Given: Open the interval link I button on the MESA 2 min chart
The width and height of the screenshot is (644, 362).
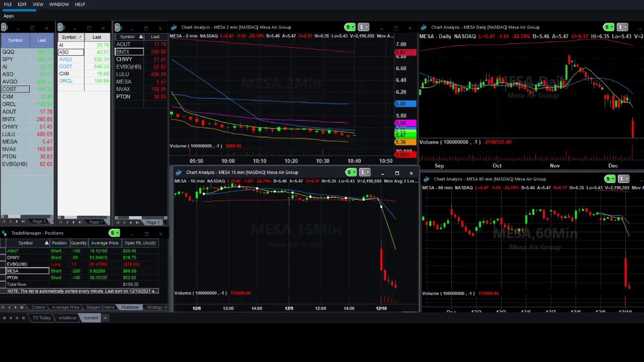Looking at the screenshot, I should [364, 27].
